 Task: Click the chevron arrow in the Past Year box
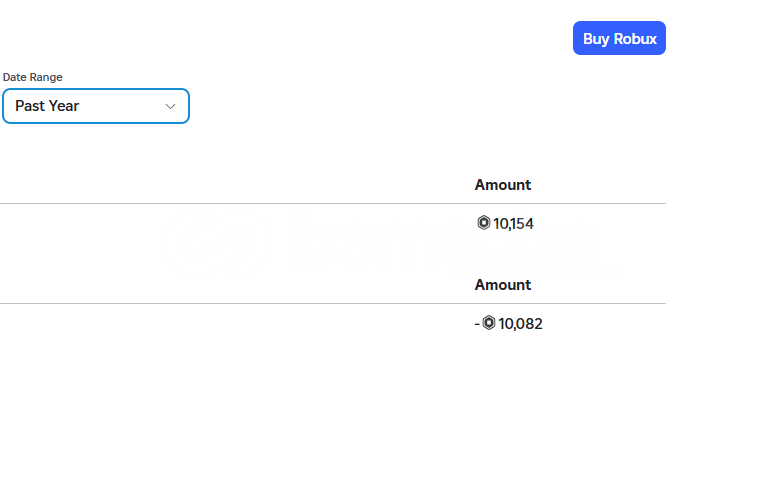point(170,107)
